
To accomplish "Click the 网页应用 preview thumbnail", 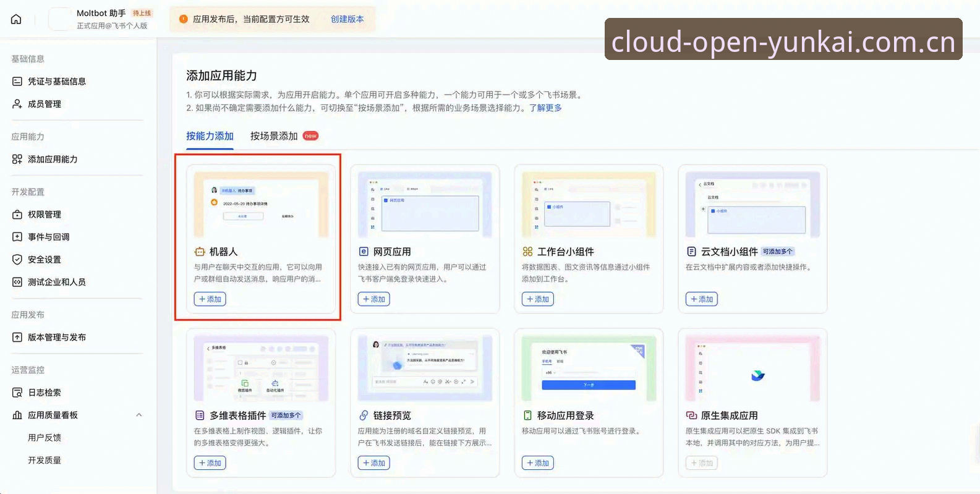I will (425, 205).
